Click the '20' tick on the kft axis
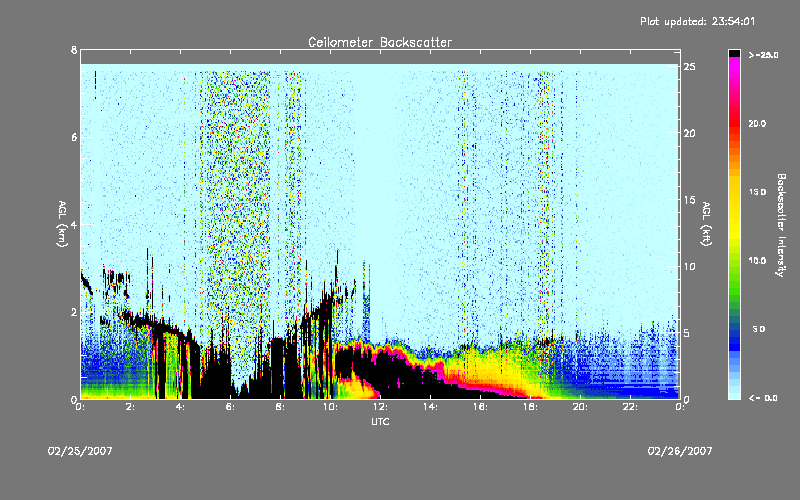 tap(689, 133)
